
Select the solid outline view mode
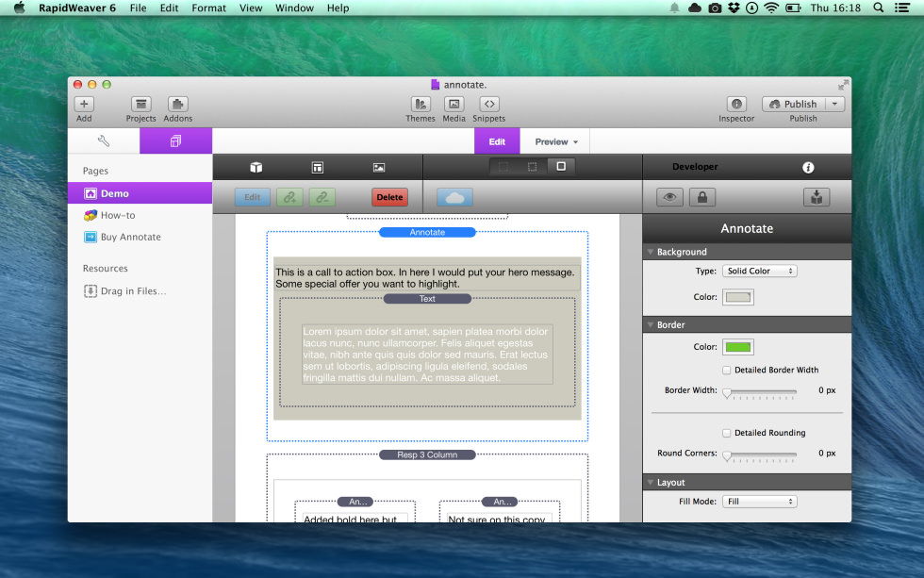561,167
